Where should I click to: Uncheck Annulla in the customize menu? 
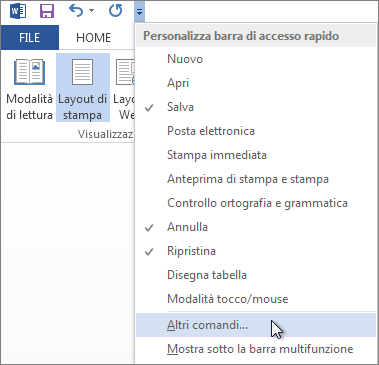tap(256, 227)
